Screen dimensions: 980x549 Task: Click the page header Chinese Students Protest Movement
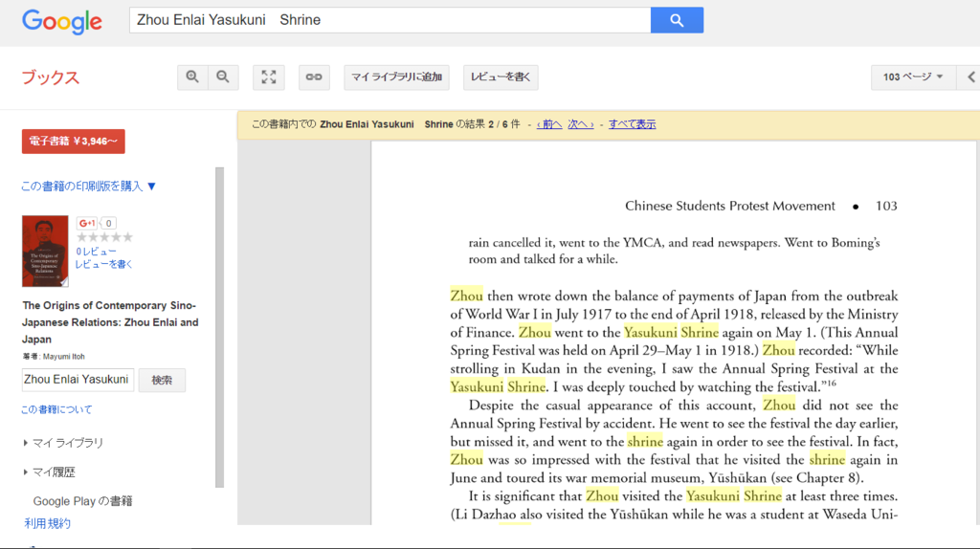(730, 206)
